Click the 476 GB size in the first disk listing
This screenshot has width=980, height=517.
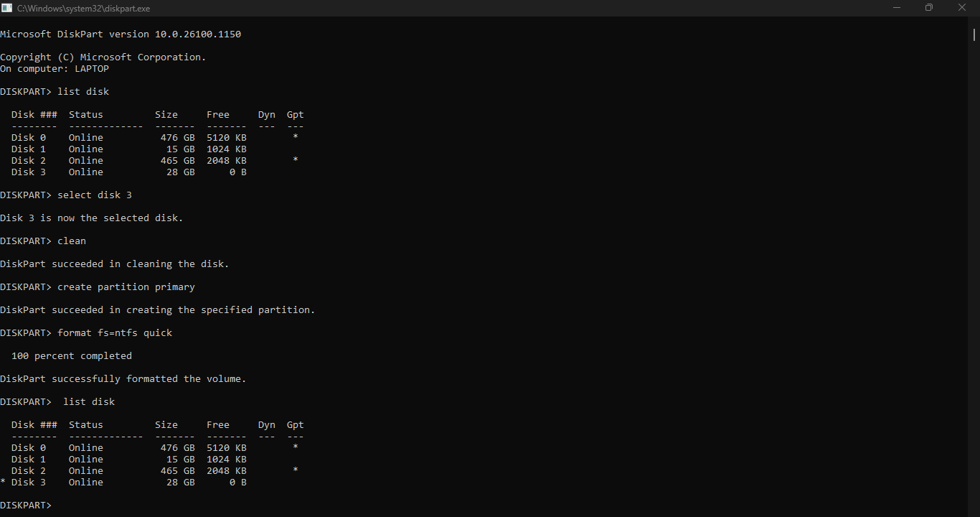[x=178, y=138]
